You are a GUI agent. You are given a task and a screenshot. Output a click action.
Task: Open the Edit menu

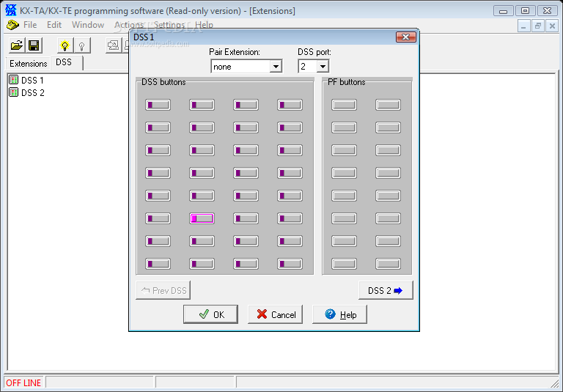coord(54,25)
